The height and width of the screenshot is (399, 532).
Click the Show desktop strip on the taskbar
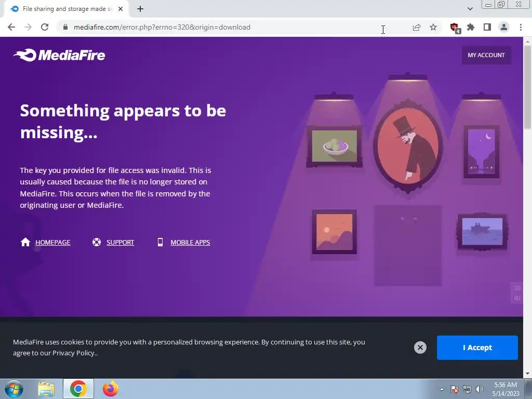tap(528, 389)
